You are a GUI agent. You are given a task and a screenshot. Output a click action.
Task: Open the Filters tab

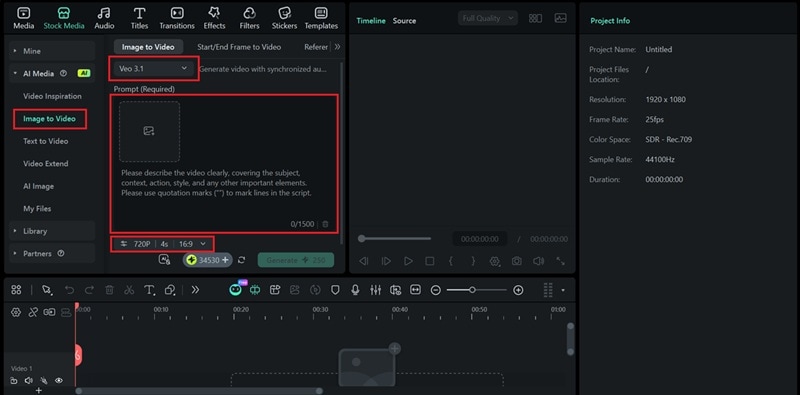[249, 18]
